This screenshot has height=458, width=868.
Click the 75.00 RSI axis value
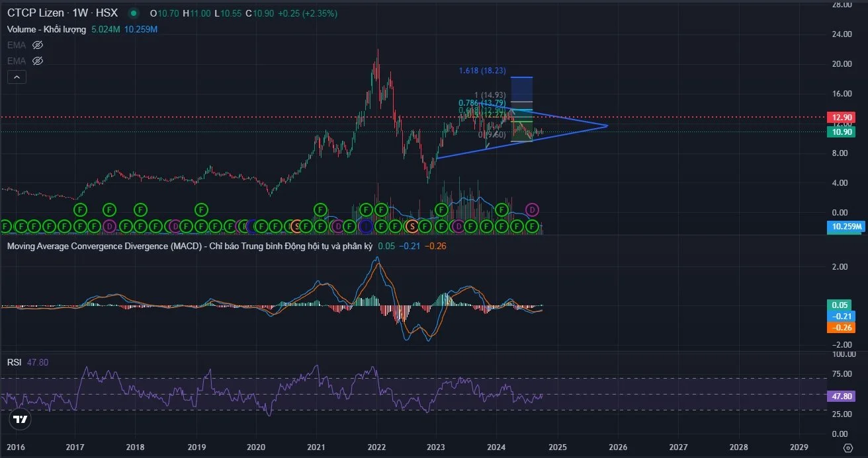[842, 374]
